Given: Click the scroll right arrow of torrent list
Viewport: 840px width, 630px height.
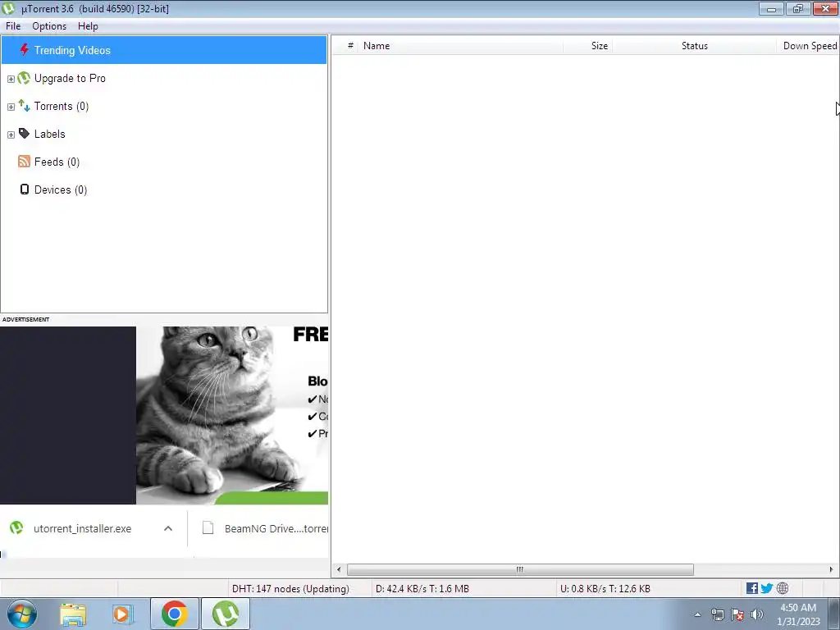Looking at the screenshot, I should click(x=831, y=569).
